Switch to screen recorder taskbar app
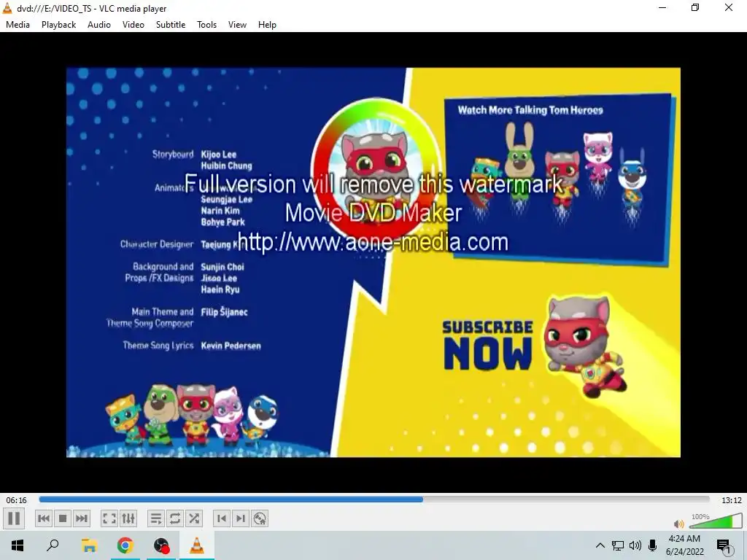 pyautogui.click(x=161, y=545)
